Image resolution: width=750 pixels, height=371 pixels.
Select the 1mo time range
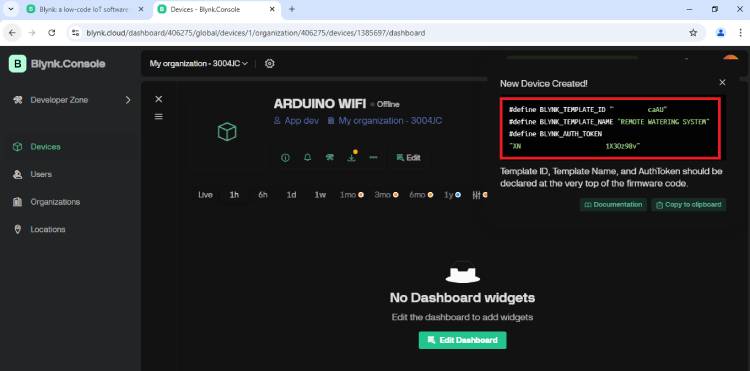[x=352, y=195]
